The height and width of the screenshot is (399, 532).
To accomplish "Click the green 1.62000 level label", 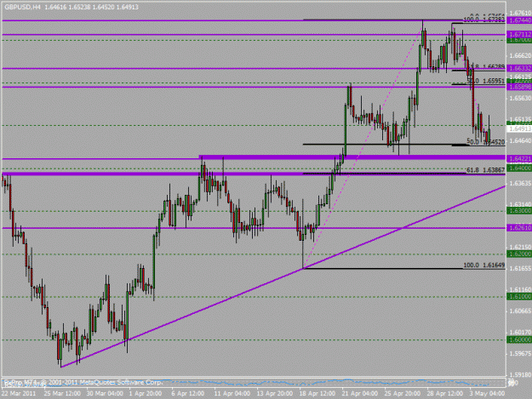I will pyautogui.click(x=519, y=254).
